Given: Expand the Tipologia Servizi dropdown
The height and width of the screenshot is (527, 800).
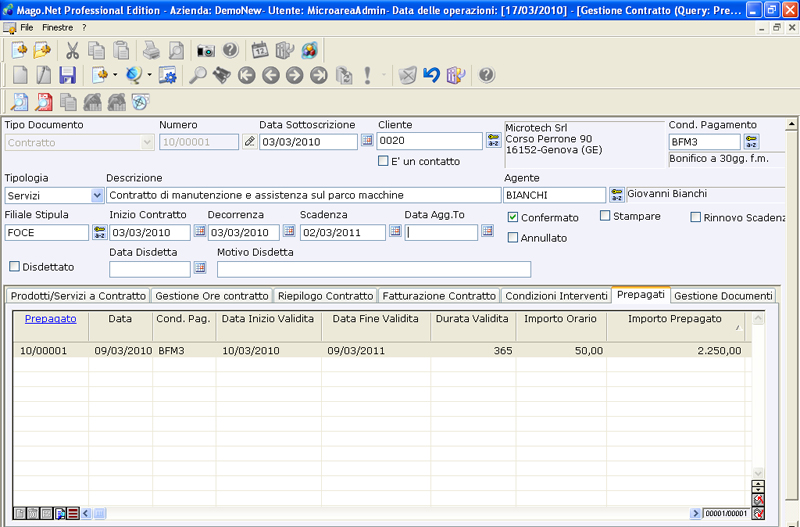Looking at the screenshot, I should (x=97, y=195).
